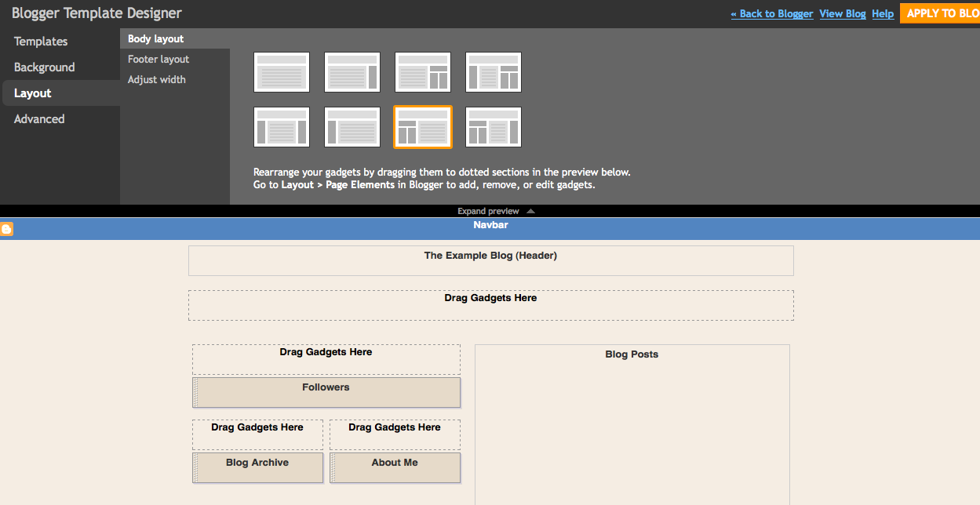Select the Blog Archive gadget

coord(257,468)
